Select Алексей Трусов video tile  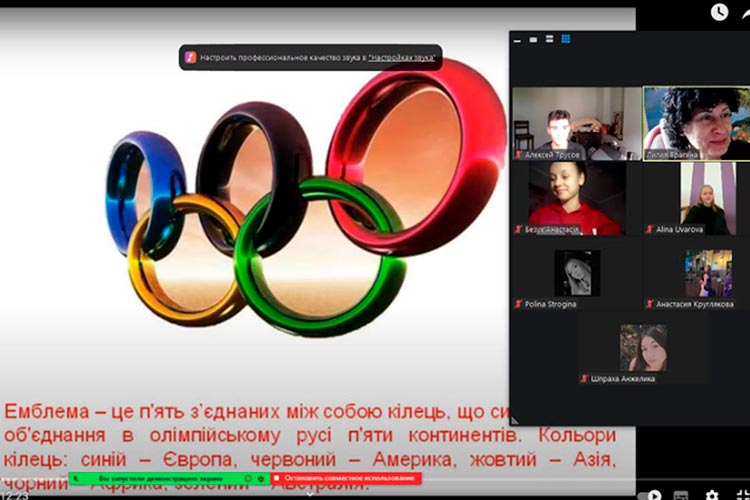577,123
